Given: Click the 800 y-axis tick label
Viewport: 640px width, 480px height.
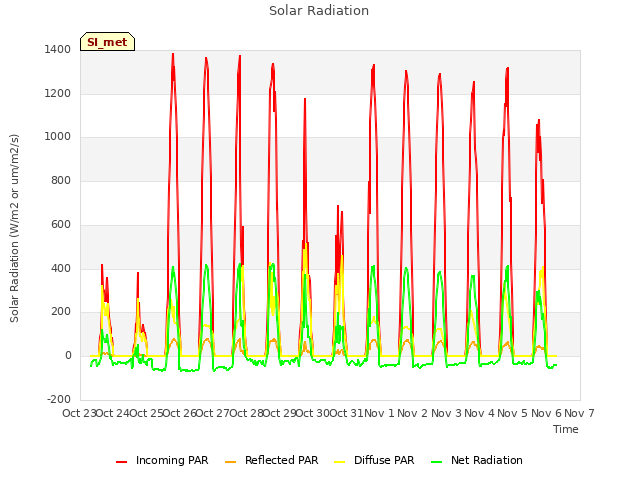Looking at the screenshot, I should point(61,180).
